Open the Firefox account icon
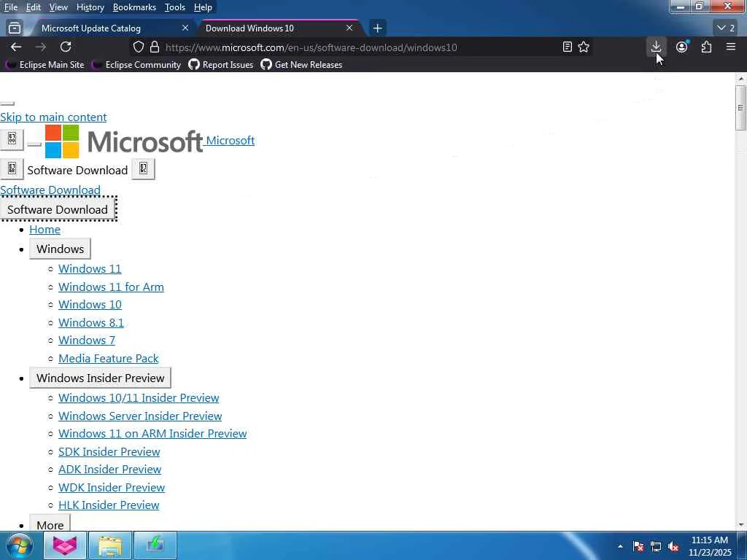 point(682,47)
